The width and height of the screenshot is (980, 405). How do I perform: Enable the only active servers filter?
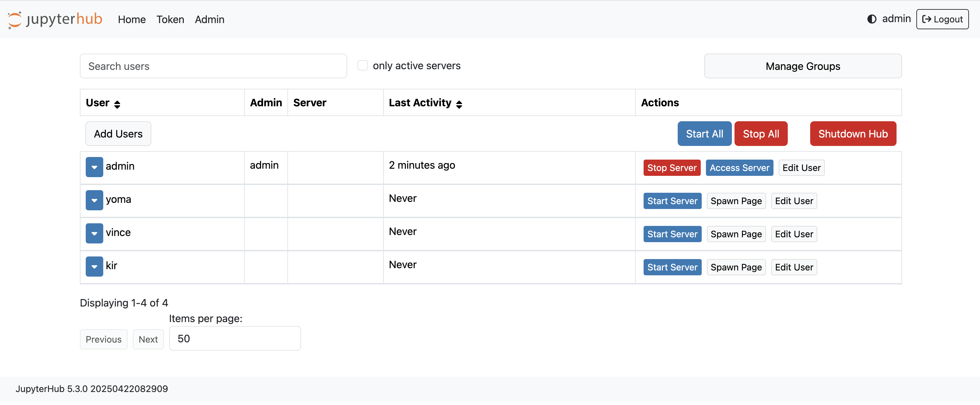tap(363, 65)
